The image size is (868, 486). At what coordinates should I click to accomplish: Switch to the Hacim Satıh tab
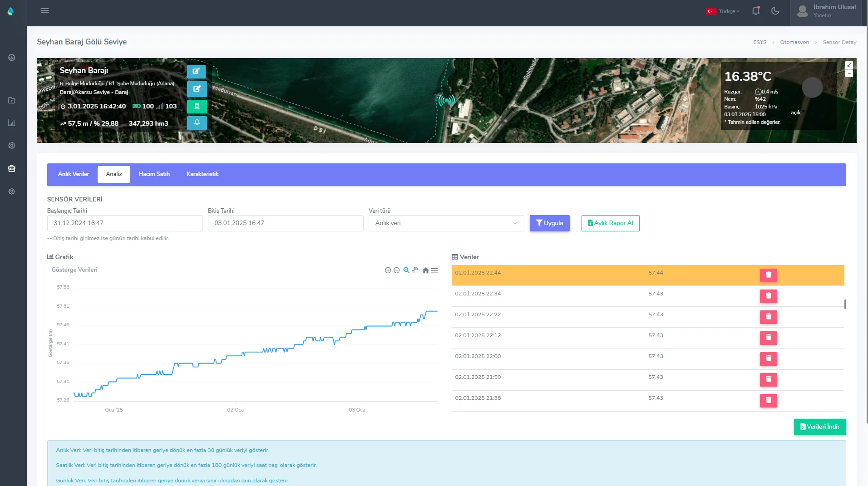click(154, 174)
